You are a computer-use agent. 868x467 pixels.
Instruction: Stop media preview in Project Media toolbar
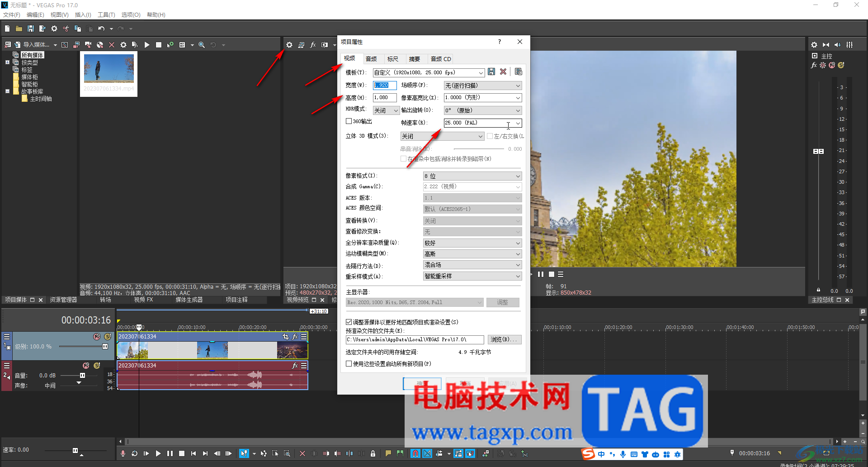coord(159,45)
